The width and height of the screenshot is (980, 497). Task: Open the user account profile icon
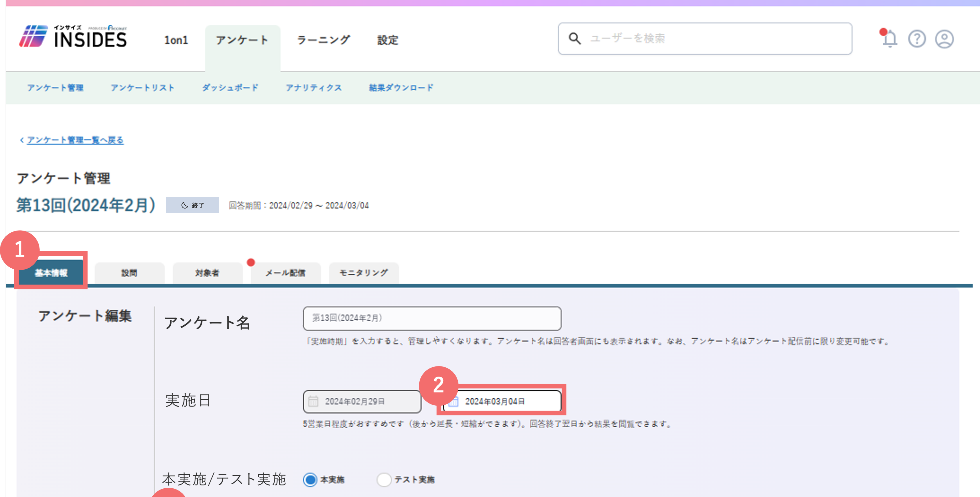click(x=944, y=39)
